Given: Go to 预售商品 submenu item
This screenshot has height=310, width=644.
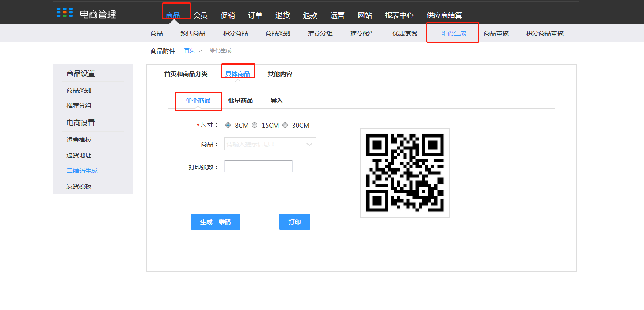Looking at the screenshot, I should coord(193,33).
